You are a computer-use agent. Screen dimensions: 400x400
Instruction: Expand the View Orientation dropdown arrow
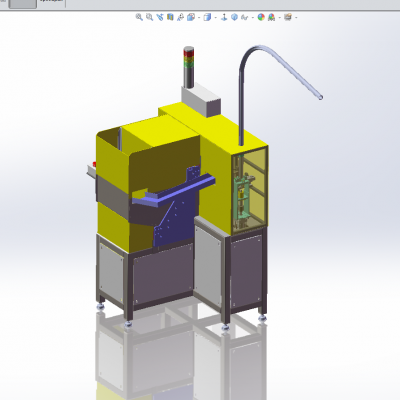tap(199, 17)
